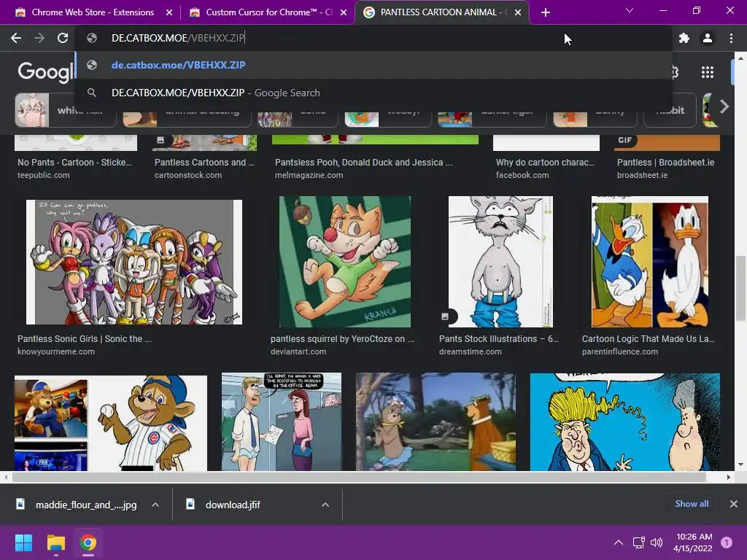Open the Pantless | Broadsheet.ie result

click(x=665, y=163)
